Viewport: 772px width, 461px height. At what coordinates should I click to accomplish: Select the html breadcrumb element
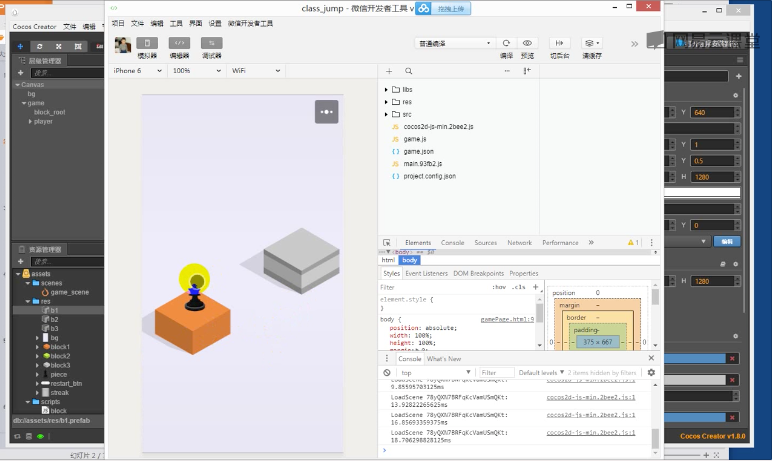click(388, 260)
